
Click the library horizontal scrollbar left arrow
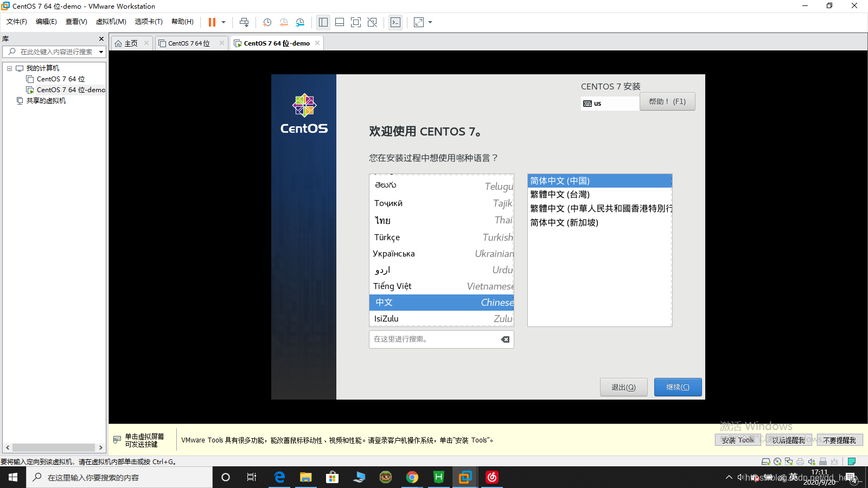[x=8, y=448]
